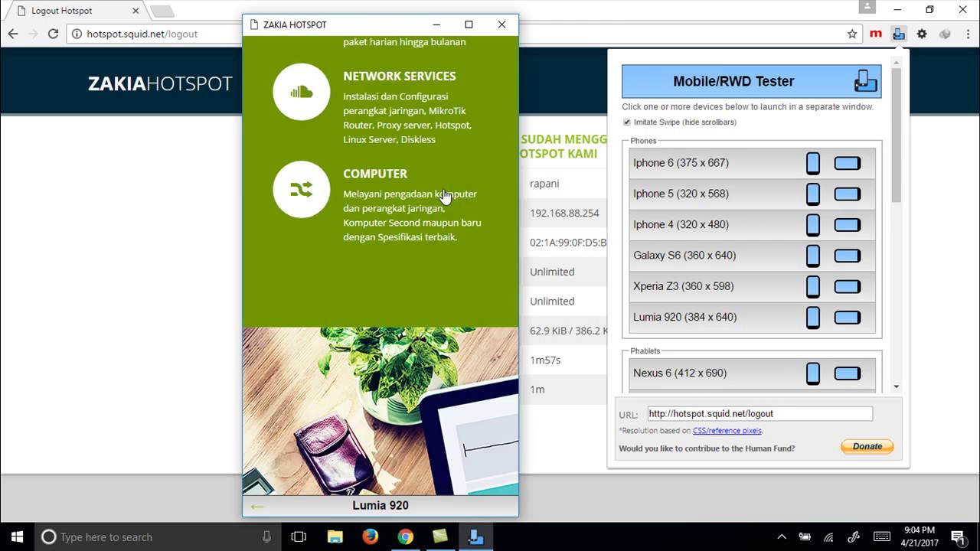980x551 pixels.
Task: Show hidden system tray icons
Action: click(782, 537)
